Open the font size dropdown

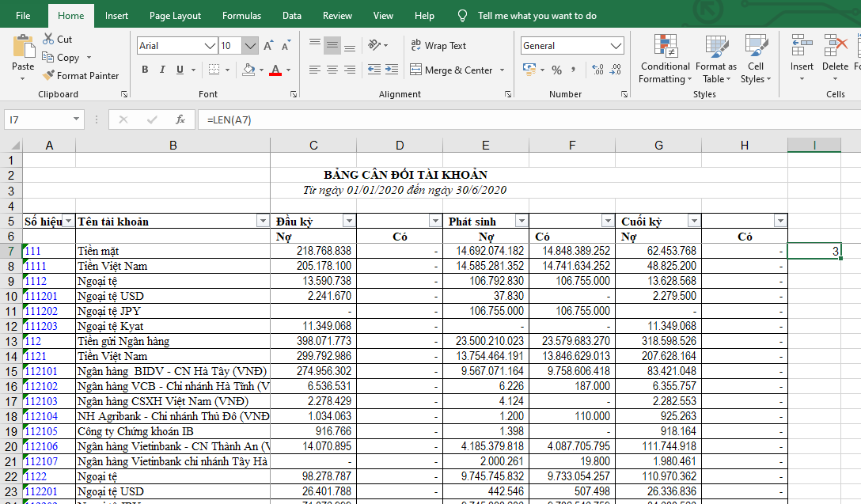coord(250,46)
